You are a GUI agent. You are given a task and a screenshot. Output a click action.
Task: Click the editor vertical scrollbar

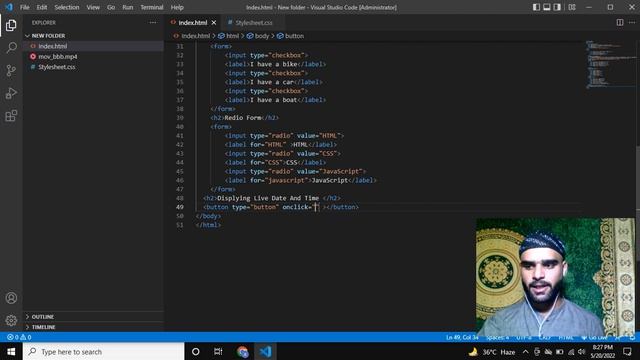[637, 203]
